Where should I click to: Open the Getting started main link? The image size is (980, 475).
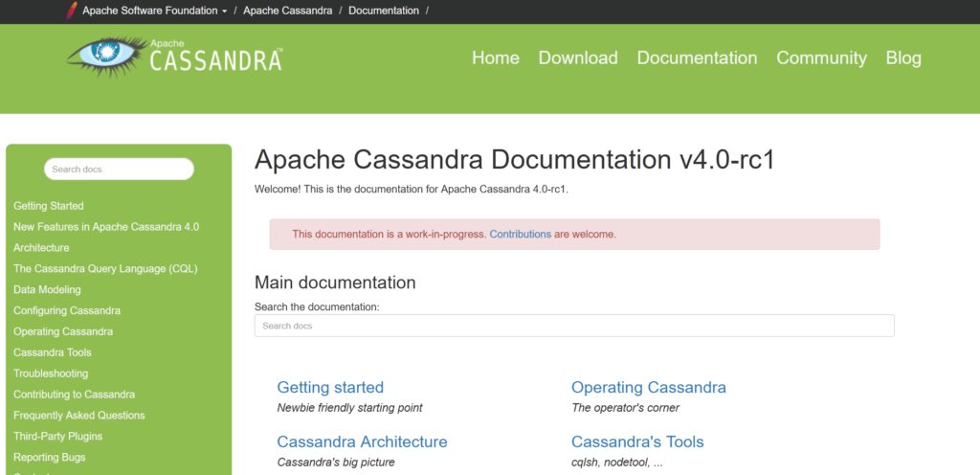(x=330, y=388)
